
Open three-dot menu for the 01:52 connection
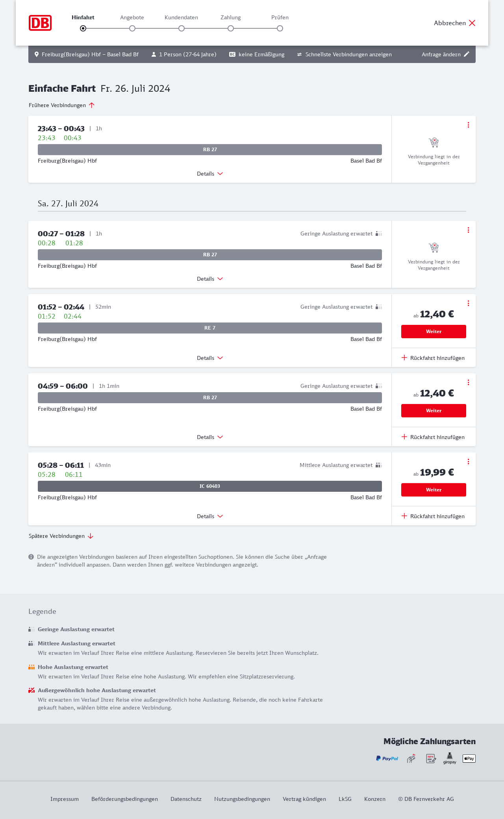[468, 303]
